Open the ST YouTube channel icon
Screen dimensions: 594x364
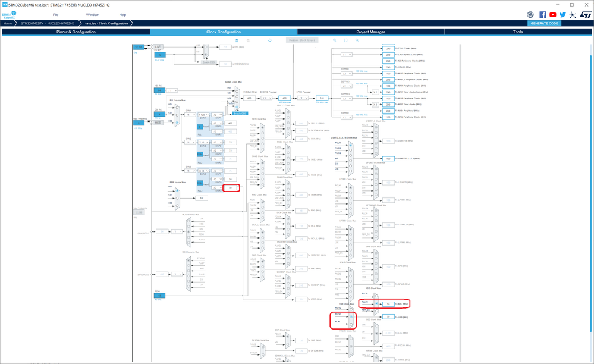point(553,15)
